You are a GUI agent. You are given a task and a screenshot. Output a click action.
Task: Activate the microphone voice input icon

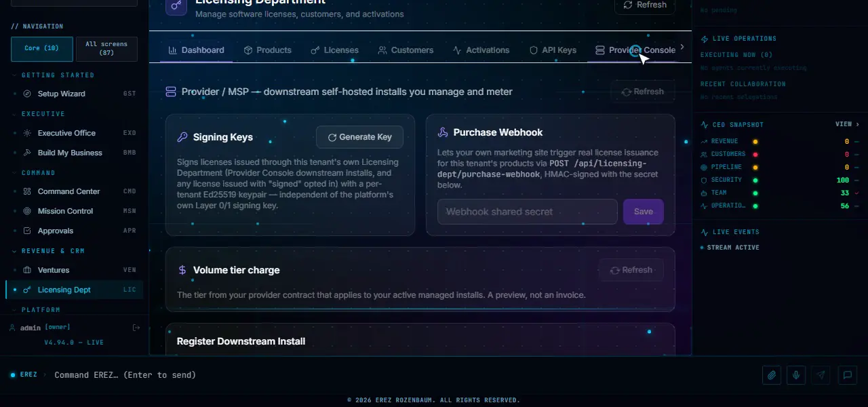tap(796, 375)
